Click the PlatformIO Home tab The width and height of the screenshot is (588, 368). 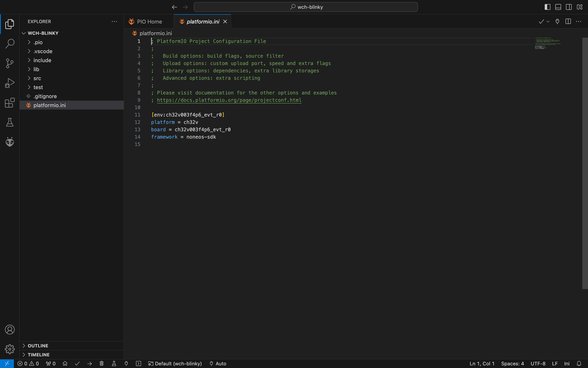(149, 21)
